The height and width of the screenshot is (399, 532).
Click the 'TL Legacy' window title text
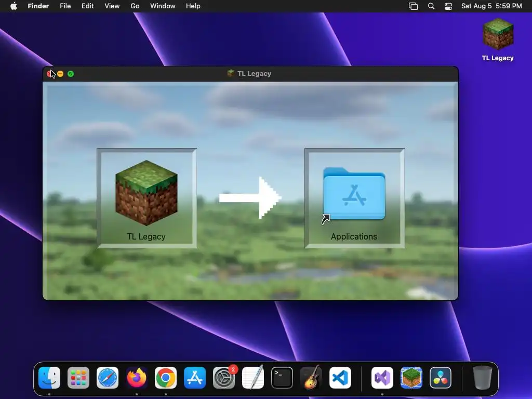254,74
